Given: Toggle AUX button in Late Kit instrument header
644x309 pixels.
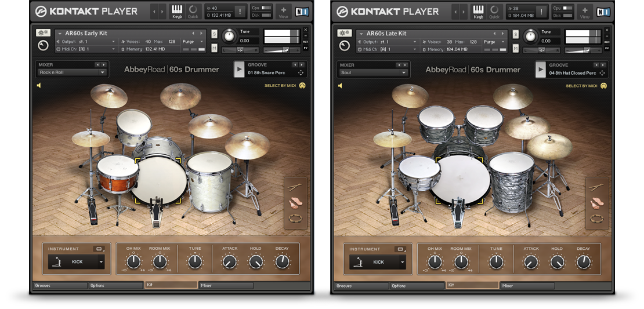Looking at the screenshot, I should tap(607, 42).
